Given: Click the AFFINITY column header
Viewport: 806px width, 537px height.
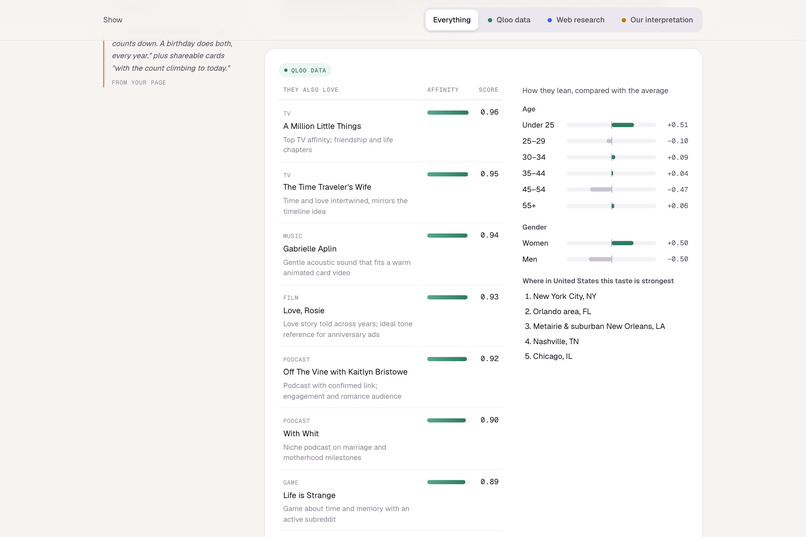Looking at the screenshot, I should click(443, 90).
